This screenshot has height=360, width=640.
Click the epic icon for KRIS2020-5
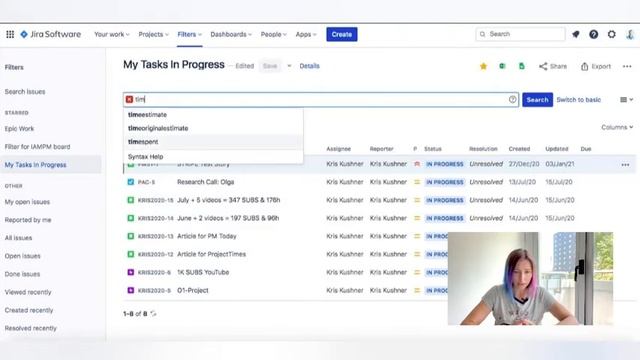(x=131, y=290)
